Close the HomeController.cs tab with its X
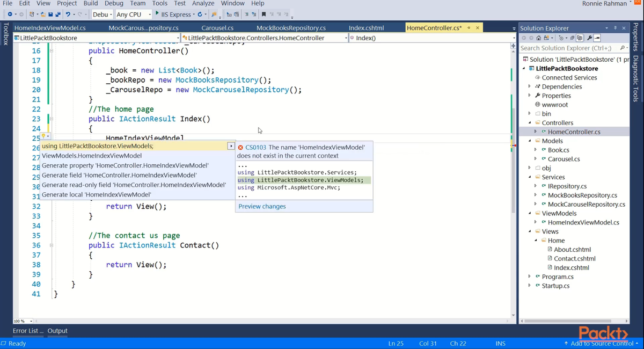The height and width of the screenshot is (349, 644). tap(478, 28)
